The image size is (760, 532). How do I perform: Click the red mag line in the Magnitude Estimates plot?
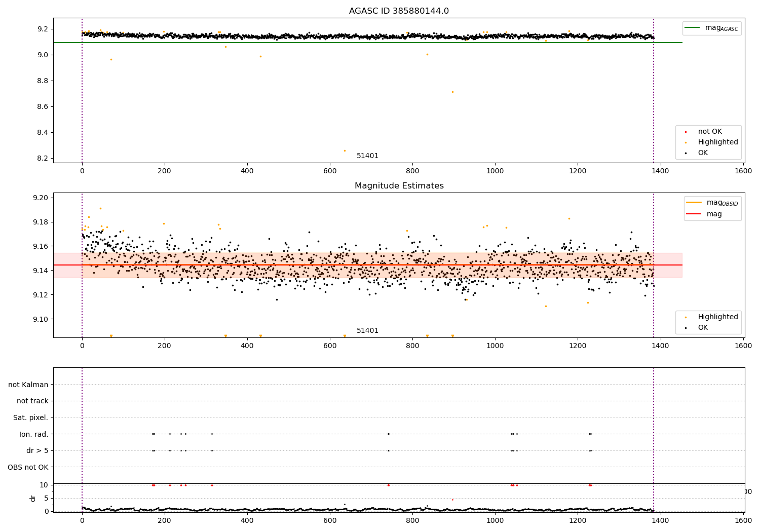click(x=368, y=265)
